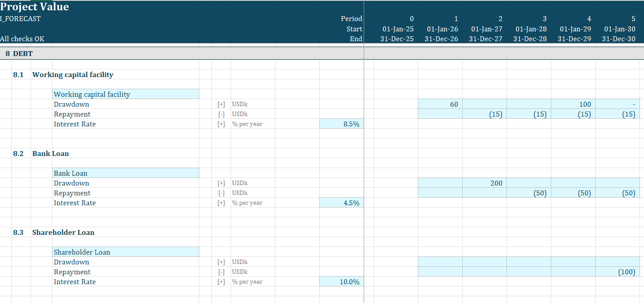Image resolution: width=644 pixels, height=303 pixels.
Task: Click the All checks OK status text
Action: tap(22, 39)
